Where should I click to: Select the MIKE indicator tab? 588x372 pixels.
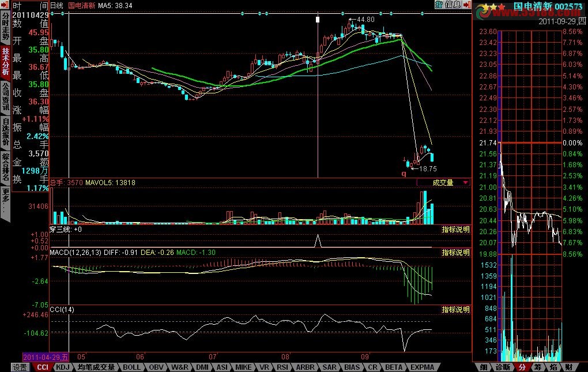(243, 367)
